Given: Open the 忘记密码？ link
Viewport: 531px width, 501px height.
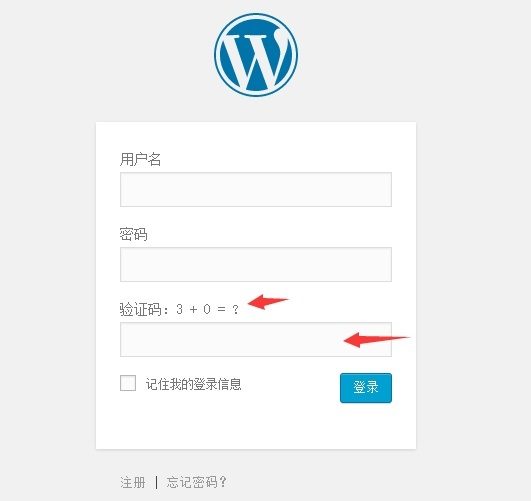Looking at the screenshot, I should click(x=196, y=482).
